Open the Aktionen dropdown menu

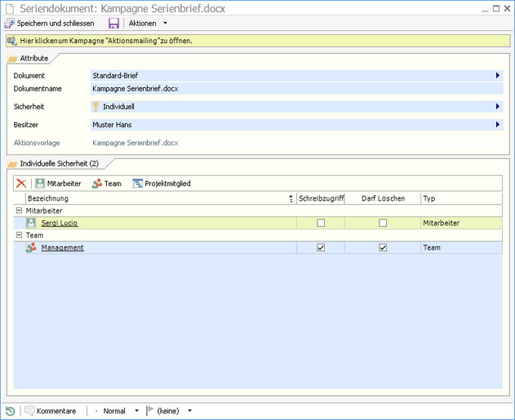pos(148,23)
